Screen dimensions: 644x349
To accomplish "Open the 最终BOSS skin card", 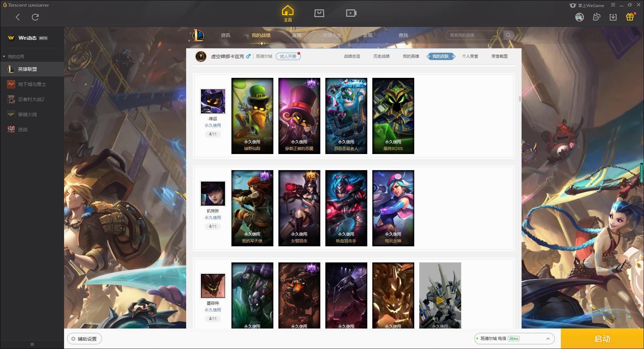I will pos(393,116).
